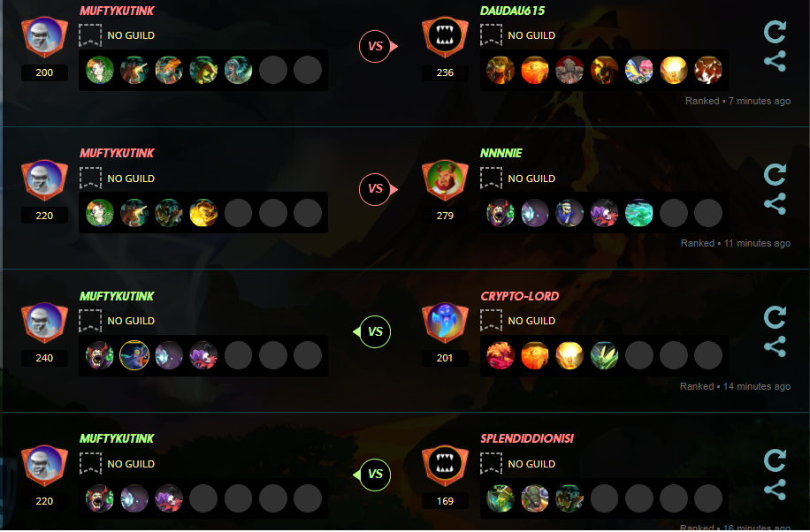Select the first card in DAUDAU615's lineup
This screenshot has height=532, width=810.
[500, 70]
